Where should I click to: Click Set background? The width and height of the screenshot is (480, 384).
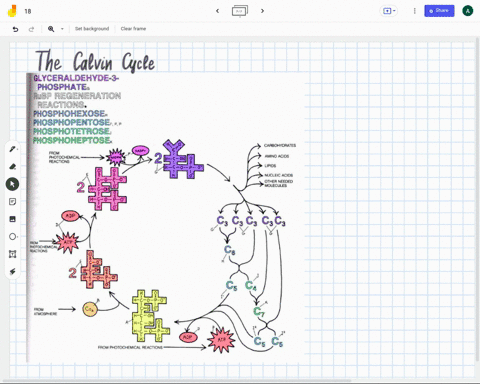coord(92,29)
